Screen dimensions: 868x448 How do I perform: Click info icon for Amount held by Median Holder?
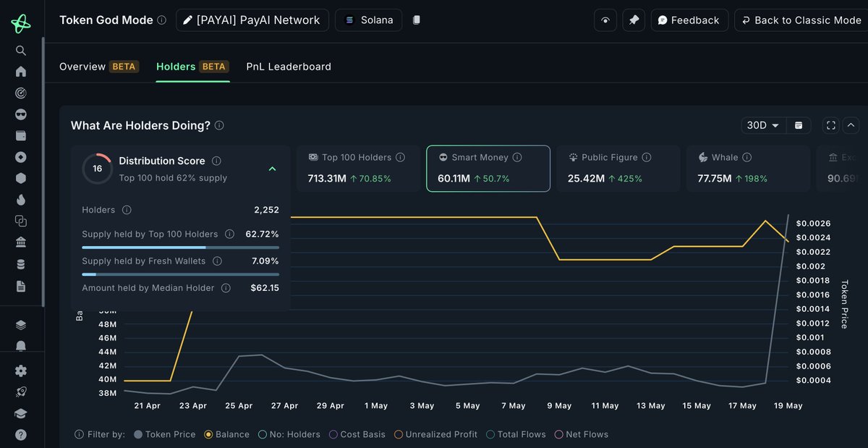click(226, 288)
